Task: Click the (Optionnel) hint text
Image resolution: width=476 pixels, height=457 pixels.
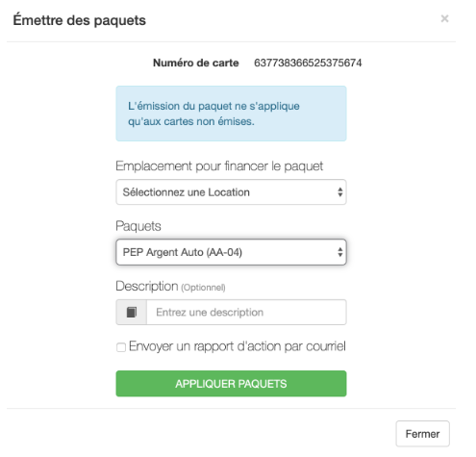Action: [x=203, y=288]
